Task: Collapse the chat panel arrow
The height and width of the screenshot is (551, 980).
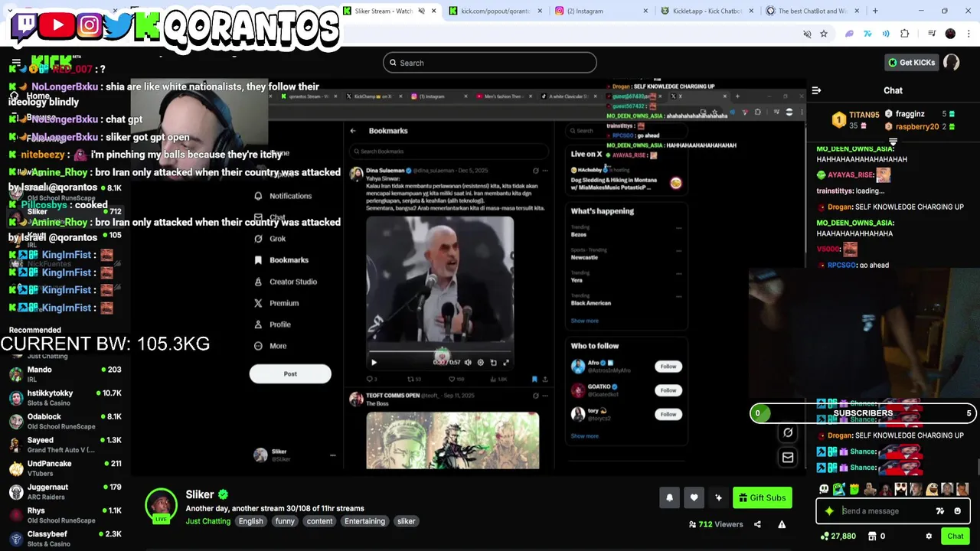Action: click(816, 90)
